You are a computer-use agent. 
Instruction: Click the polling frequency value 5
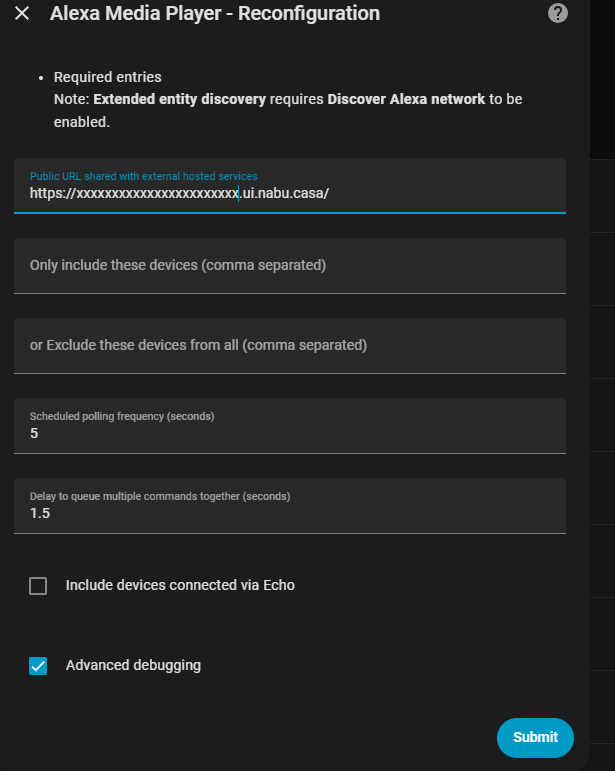coord(34,434)
